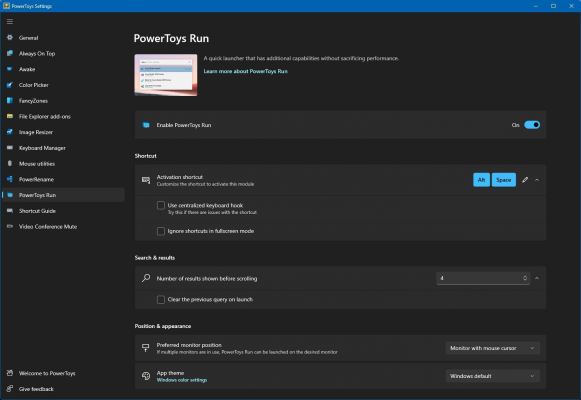The image size is (581, 400).
Task: Select the Image Resizer icon
Action: 10,132
